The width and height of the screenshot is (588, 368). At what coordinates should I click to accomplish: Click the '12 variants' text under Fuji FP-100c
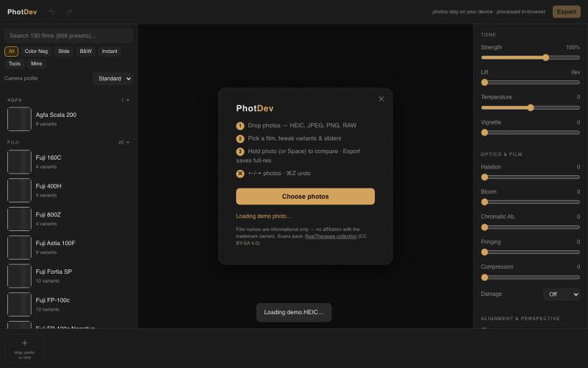tap(47, 309)
